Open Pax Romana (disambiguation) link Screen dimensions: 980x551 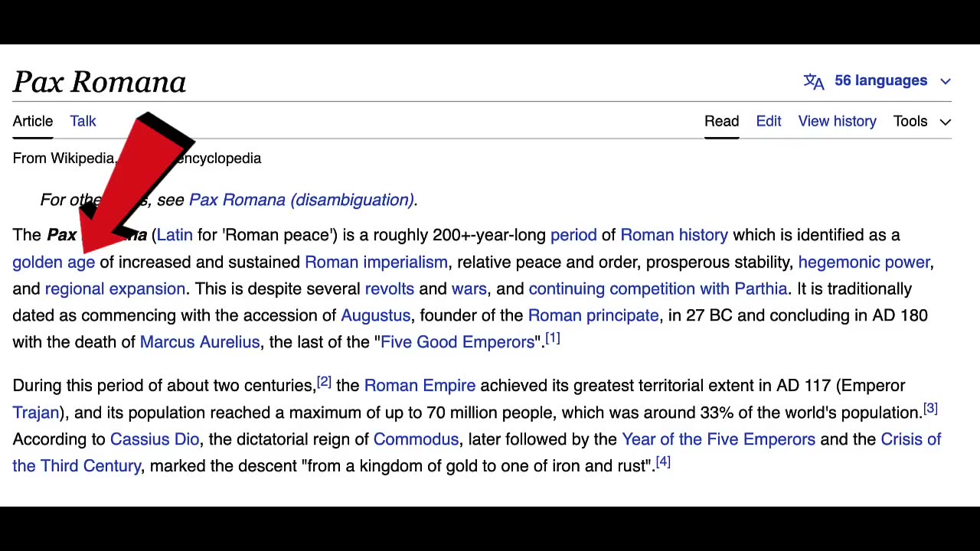point(302,200)
